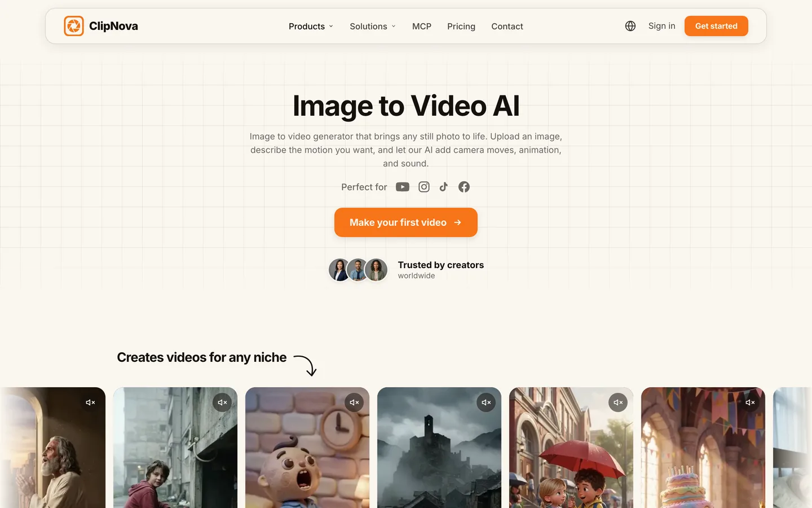This screenshot has height=508, width=812.
Task: Open the red umbrella kids thumbnail
Action: [x=571, y=448]
